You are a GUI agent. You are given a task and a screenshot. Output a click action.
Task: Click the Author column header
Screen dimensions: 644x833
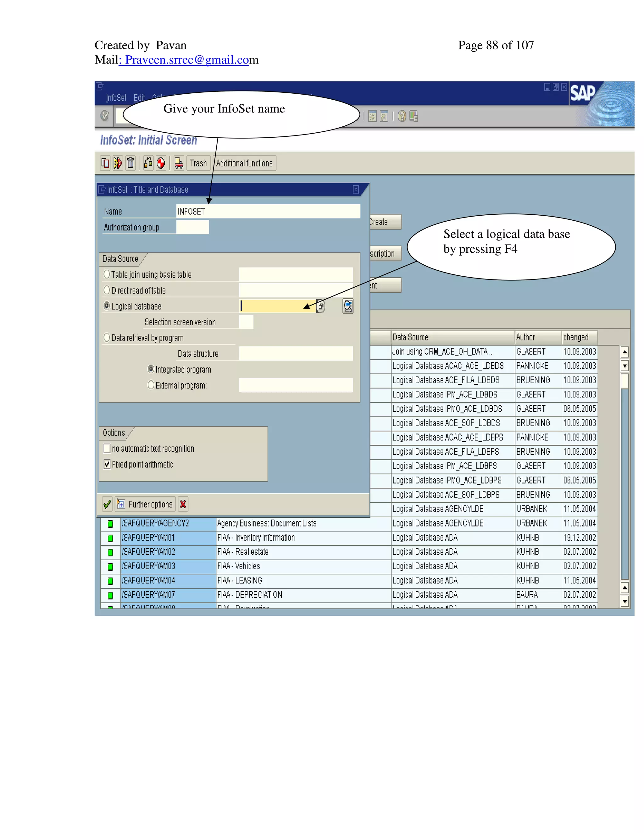click(538, 337)
